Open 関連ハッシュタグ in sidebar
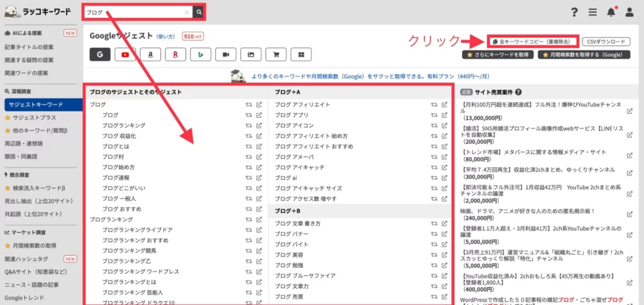This screenshot has width=644, height=305. [x=26, y=258]
